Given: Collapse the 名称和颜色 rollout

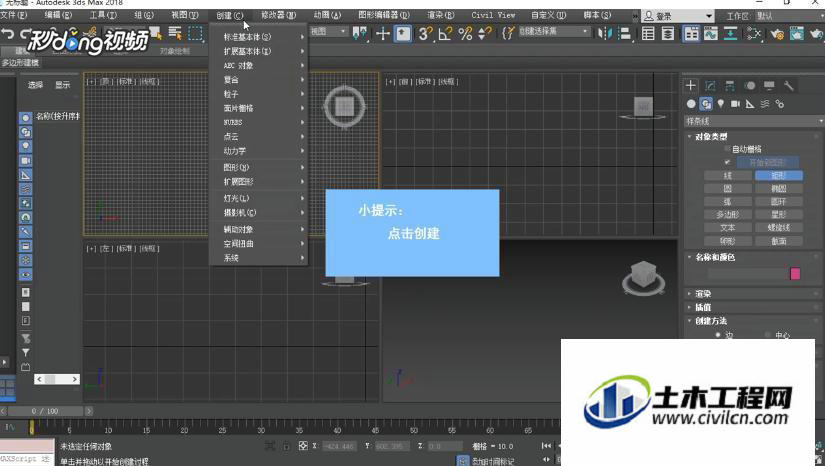Looking at the screenshot, I should click(715, 257).
